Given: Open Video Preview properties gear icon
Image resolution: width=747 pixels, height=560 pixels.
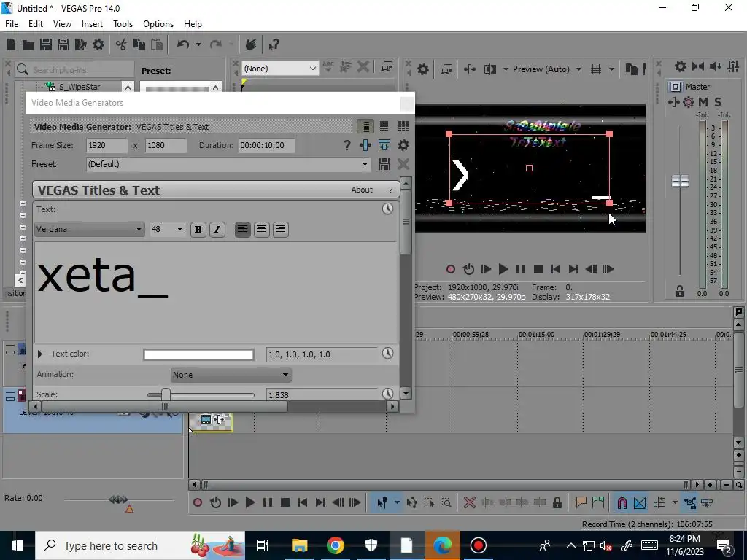Looking at the screenshot, I should 422,69.
